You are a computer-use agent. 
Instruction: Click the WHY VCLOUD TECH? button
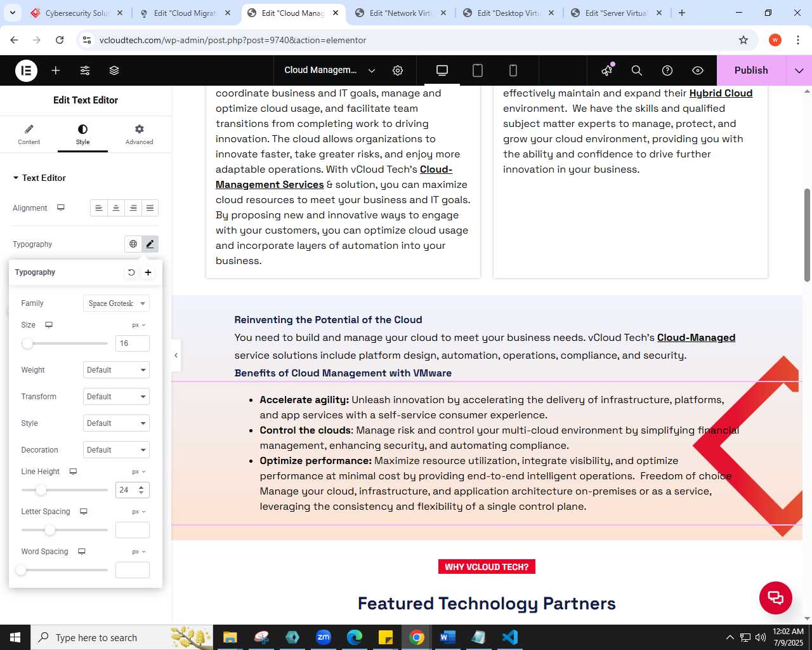(487, 567)
